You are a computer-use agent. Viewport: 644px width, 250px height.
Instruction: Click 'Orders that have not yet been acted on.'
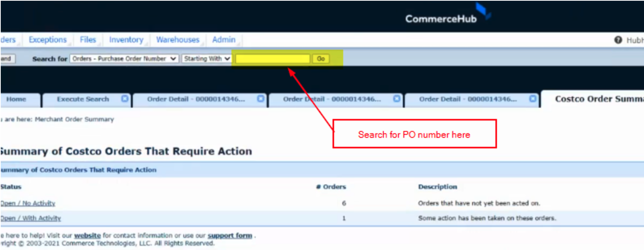(479, 203)
